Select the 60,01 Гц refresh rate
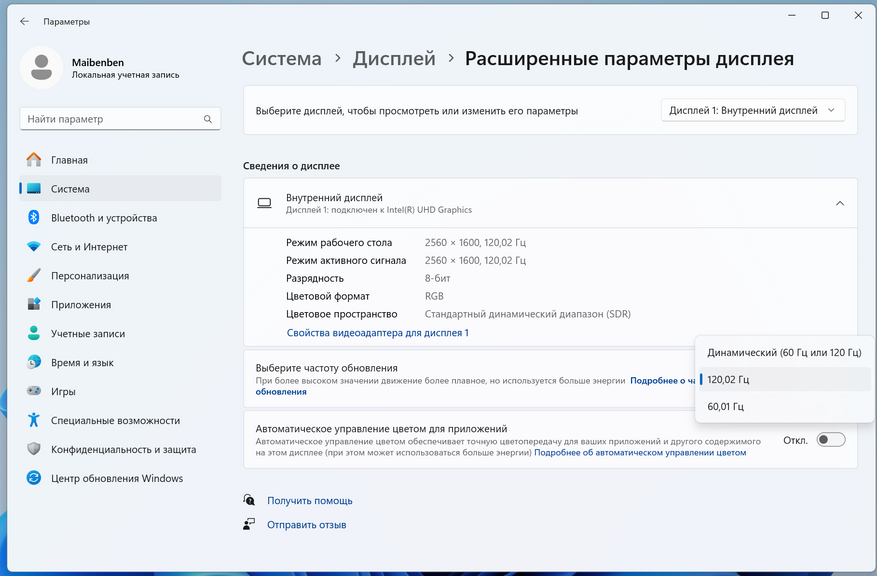 pos(784,407)
